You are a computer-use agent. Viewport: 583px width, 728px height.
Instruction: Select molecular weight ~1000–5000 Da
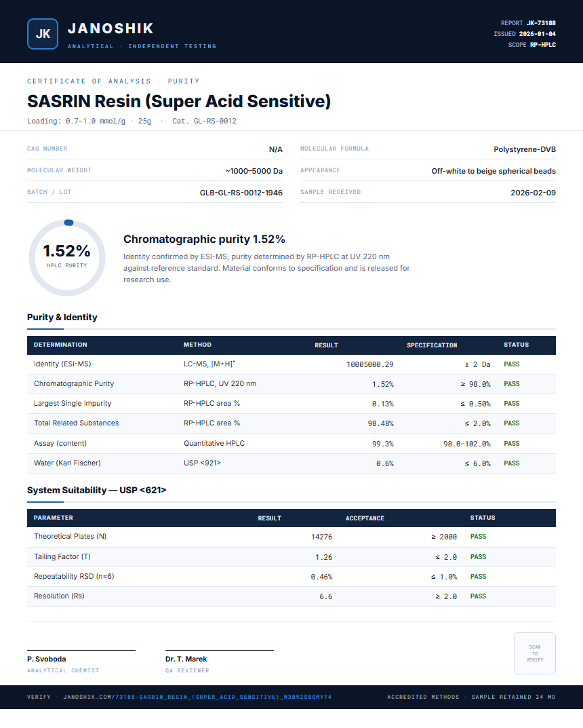(254, 171)
